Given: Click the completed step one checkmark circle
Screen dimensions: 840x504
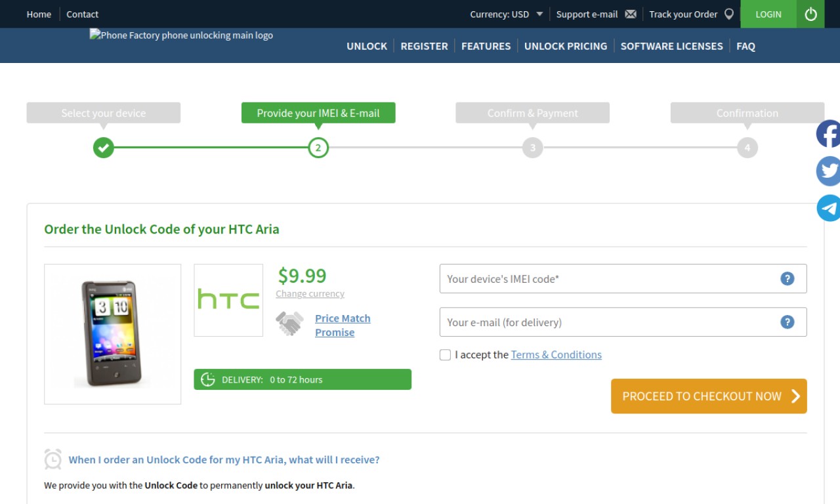Looking at the screenshot, I should point(103,148).
